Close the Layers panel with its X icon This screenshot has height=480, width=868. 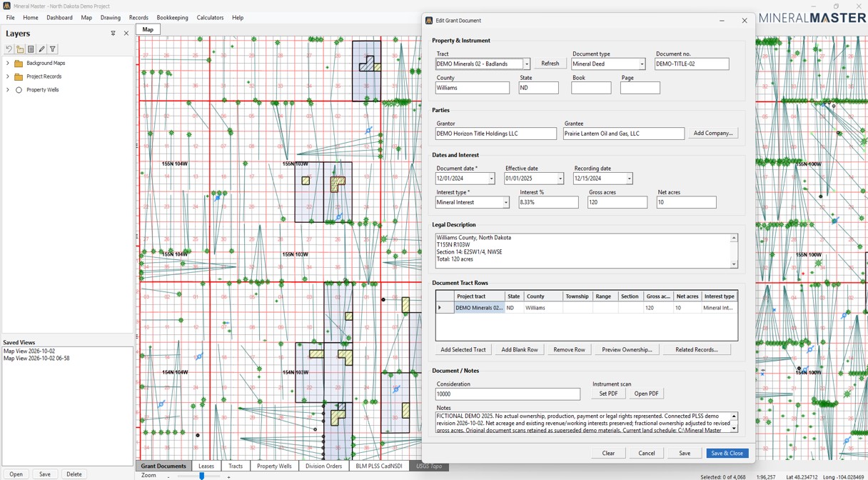pos(126,34)
